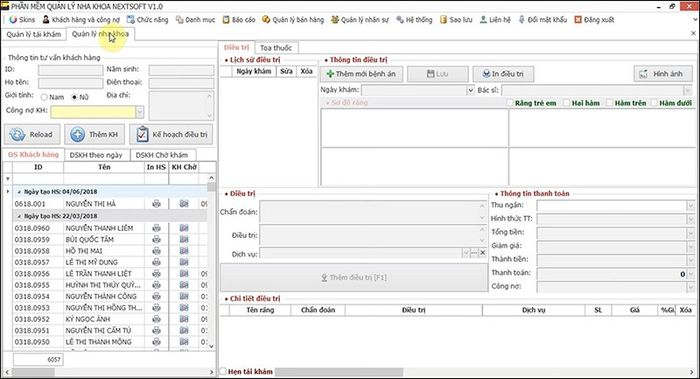Select DSKH Chờ khám tab
Screen dimensions: 700x379
162,155
